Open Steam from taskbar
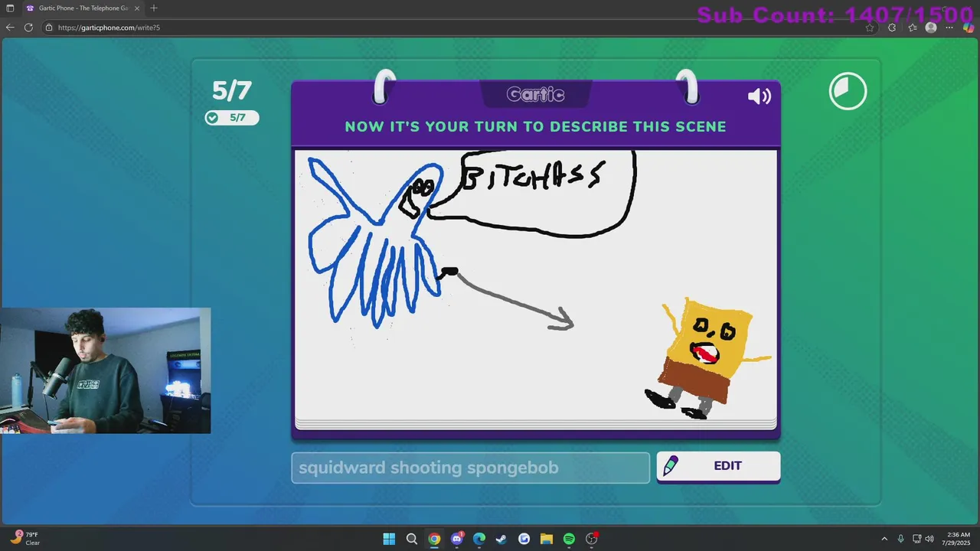 [x=501, y=539]
